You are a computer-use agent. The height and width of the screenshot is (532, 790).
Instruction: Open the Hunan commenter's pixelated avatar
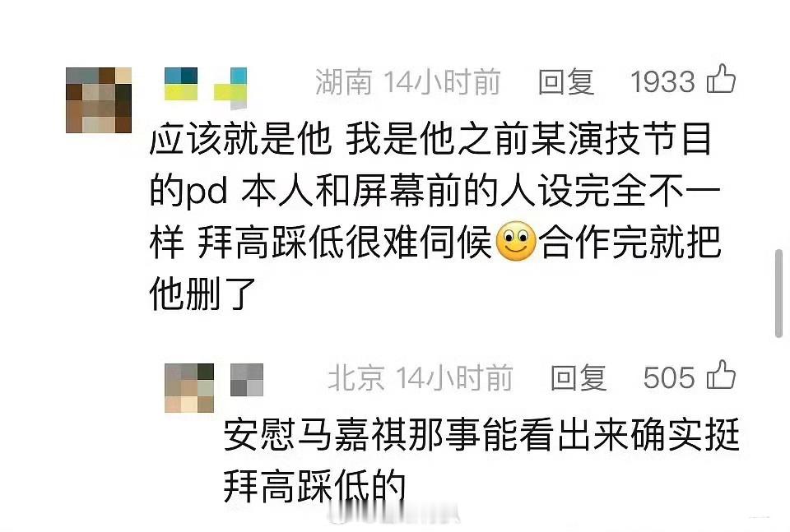point(99,100)
